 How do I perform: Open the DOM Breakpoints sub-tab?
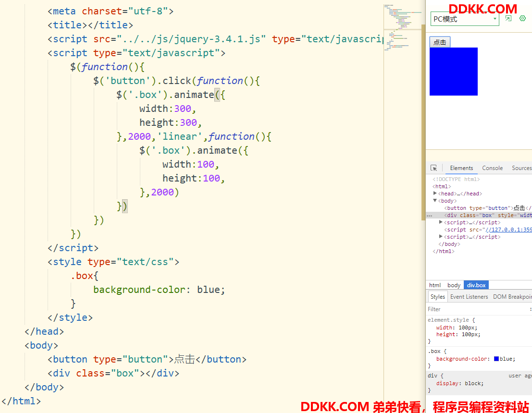[512, 297]
